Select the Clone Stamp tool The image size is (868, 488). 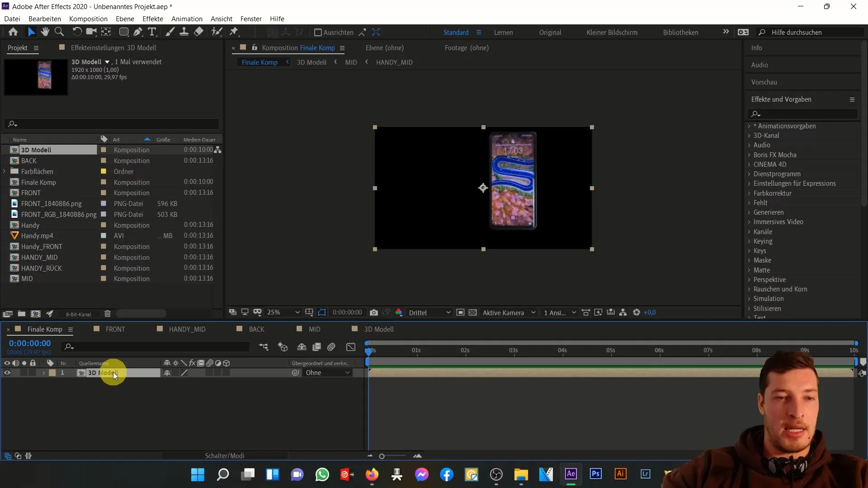coord(184,32)
